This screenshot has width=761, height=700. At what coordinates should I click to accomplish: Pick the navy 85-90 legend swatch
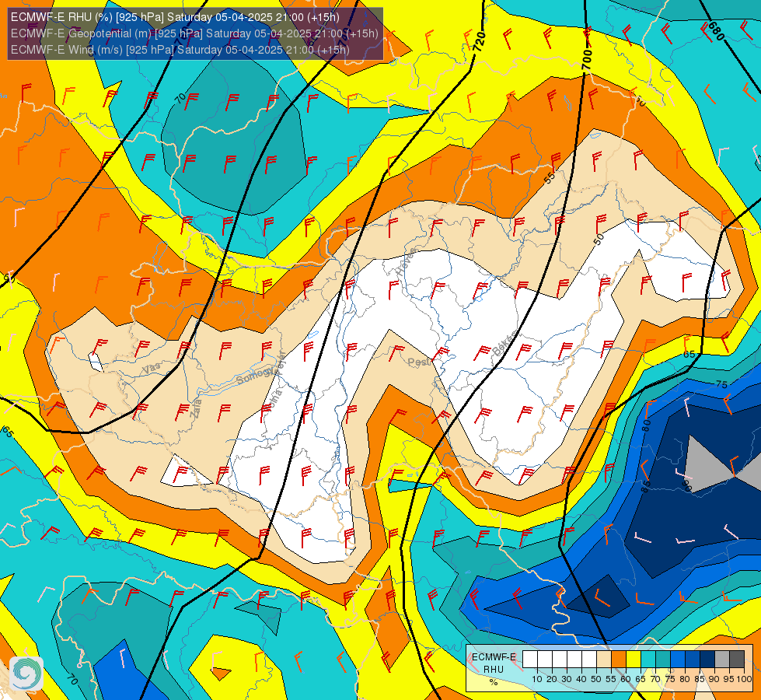pyautogui.click(x=707, y=660)
